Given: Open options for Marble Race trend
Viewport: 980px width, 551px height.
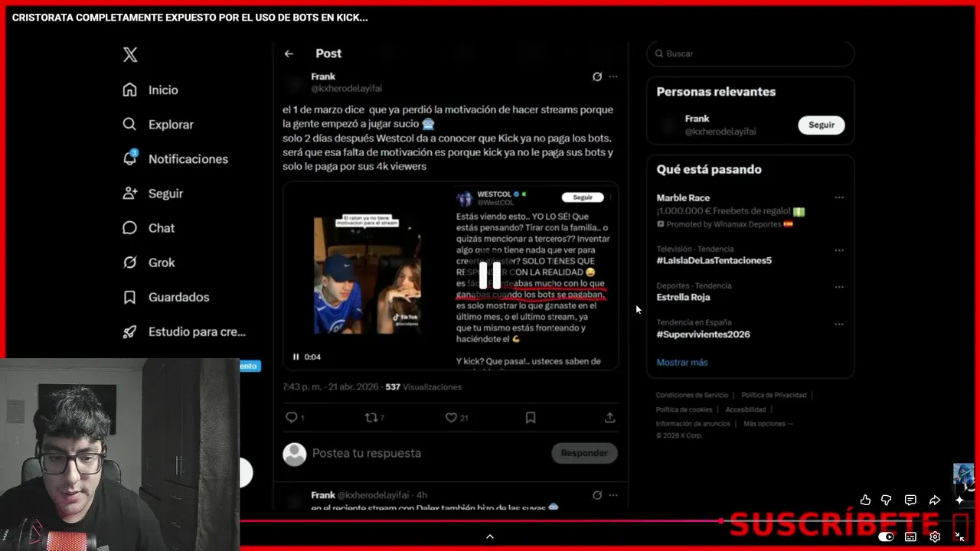Looking at the screenshot, I should 839,197.
